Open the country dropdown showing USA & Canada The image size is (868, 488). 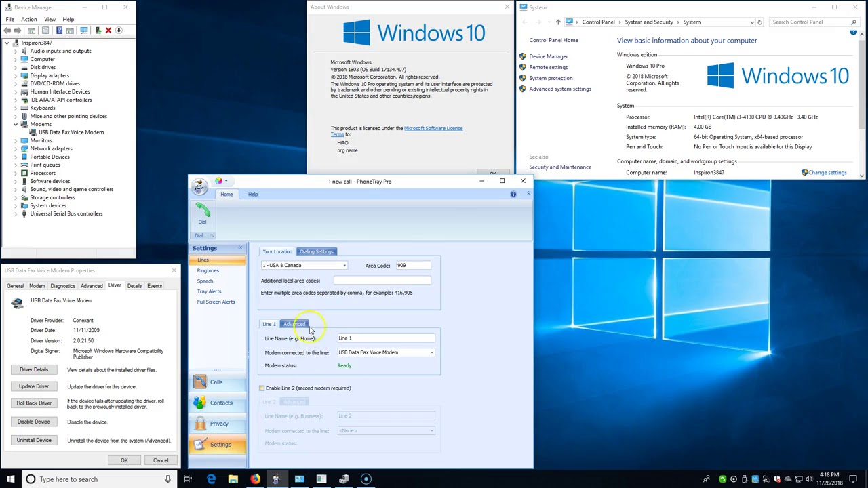coord(304,266)
